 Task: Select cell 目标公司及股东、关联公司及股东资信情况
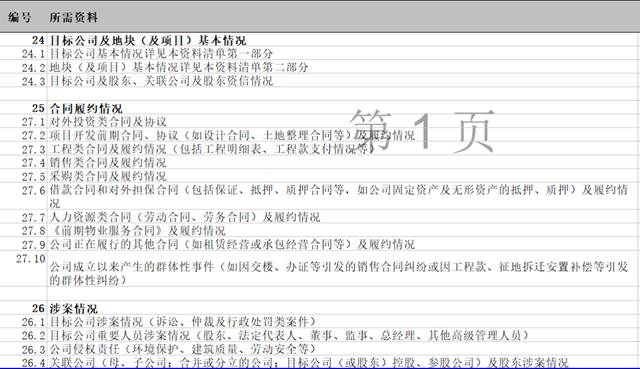(x=161, y=81)
